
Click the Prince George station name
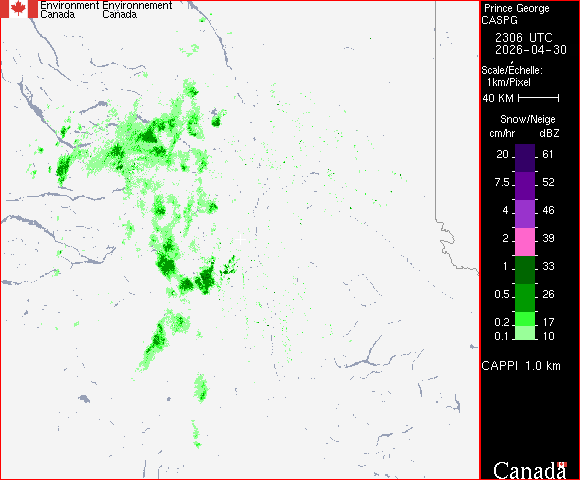pyautogui.click(x=517, y=8)
